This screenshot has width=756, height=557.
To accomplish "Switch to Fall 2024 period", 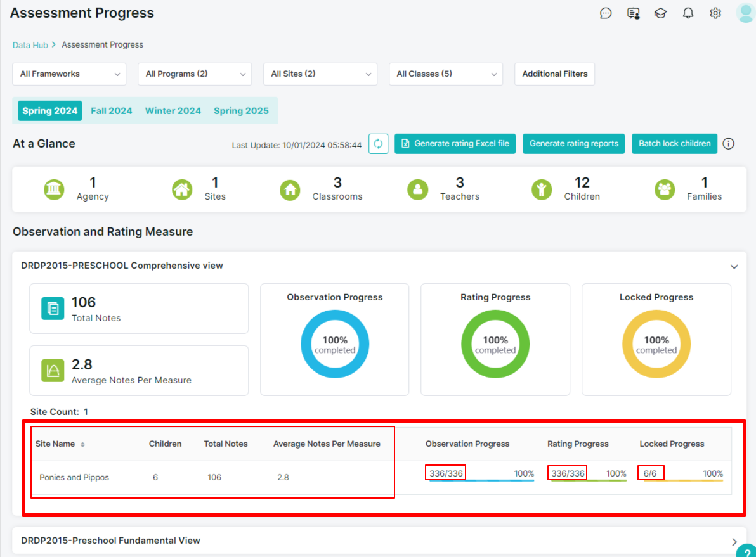I will 112,111.
